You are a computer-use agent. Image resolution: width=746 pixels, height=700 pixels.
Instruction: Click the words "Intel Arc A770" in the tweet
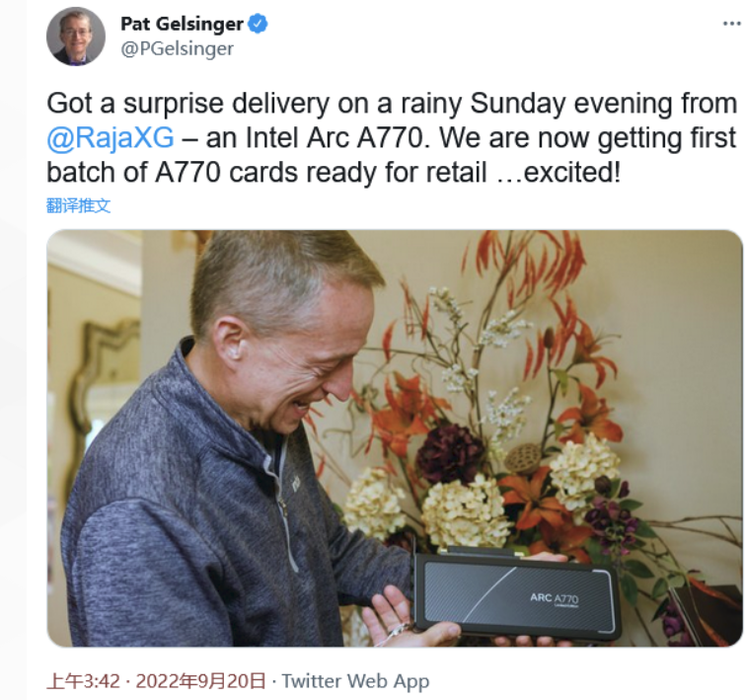[335, 138]
